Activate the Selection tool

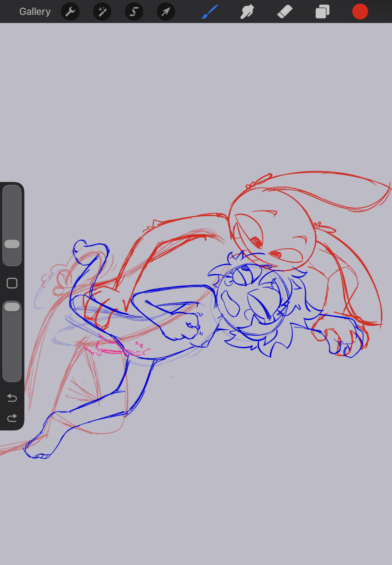coord(134,12)
